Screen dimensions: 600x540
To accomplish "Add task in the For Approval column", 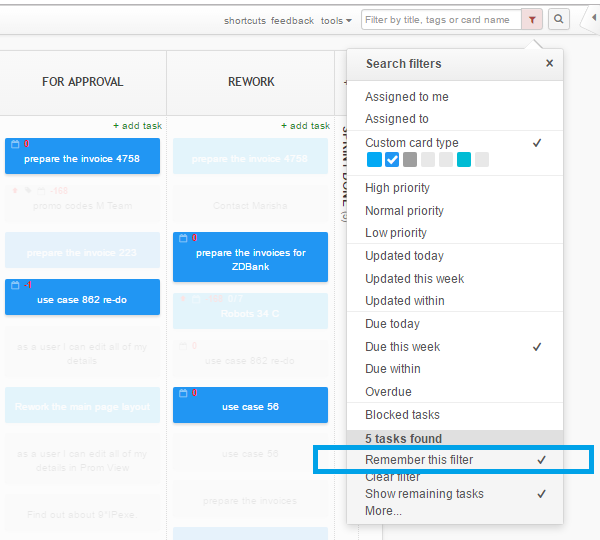I will coord(138,126).
